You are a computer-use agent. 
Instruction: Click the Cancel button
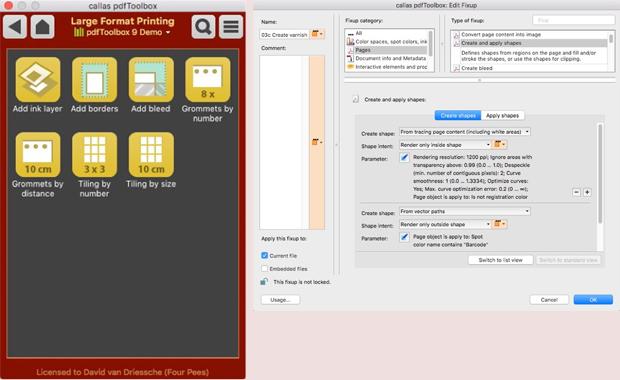coord(549,300)
